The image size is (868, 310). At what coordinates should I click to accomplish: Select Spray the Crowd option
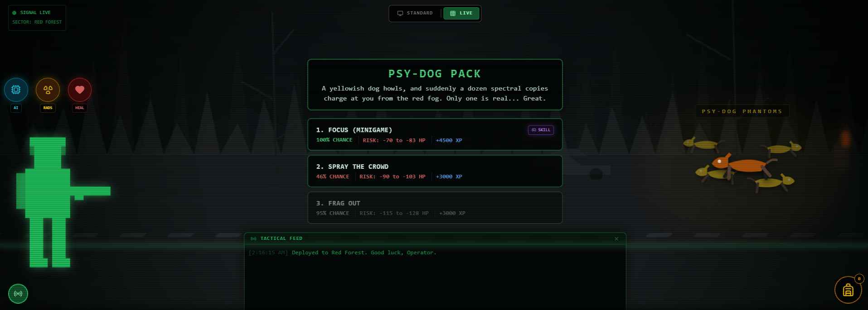435,171
